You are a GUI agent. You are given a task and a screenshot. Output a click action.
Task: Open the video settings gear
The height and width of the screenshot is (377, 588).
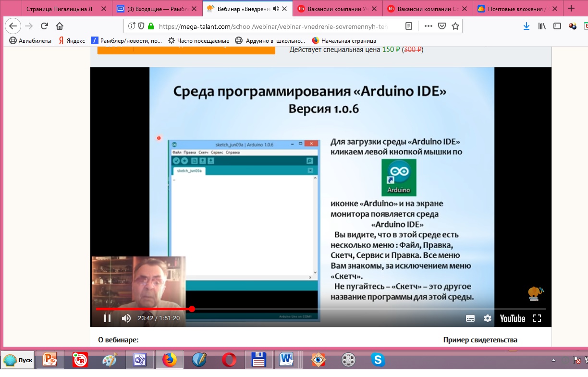(x=488, y=318)
